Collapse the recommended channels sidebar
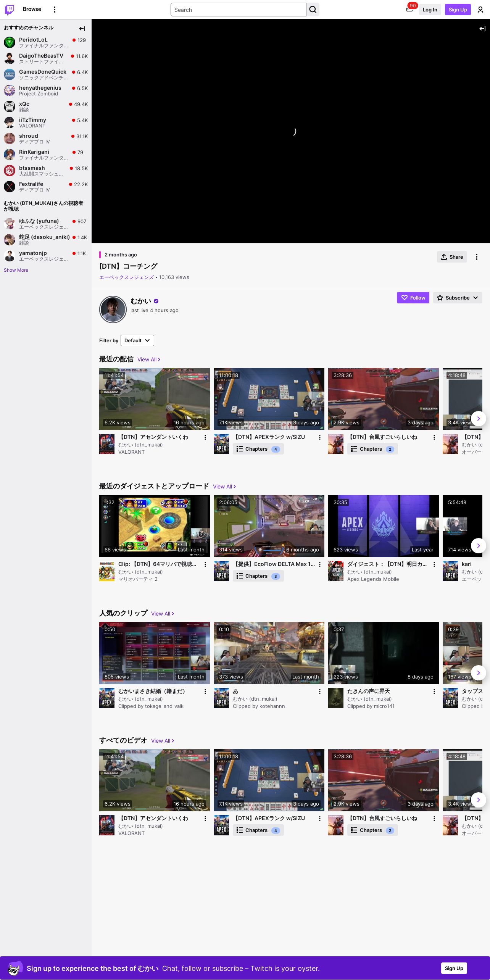 click(x=82, y=29)
